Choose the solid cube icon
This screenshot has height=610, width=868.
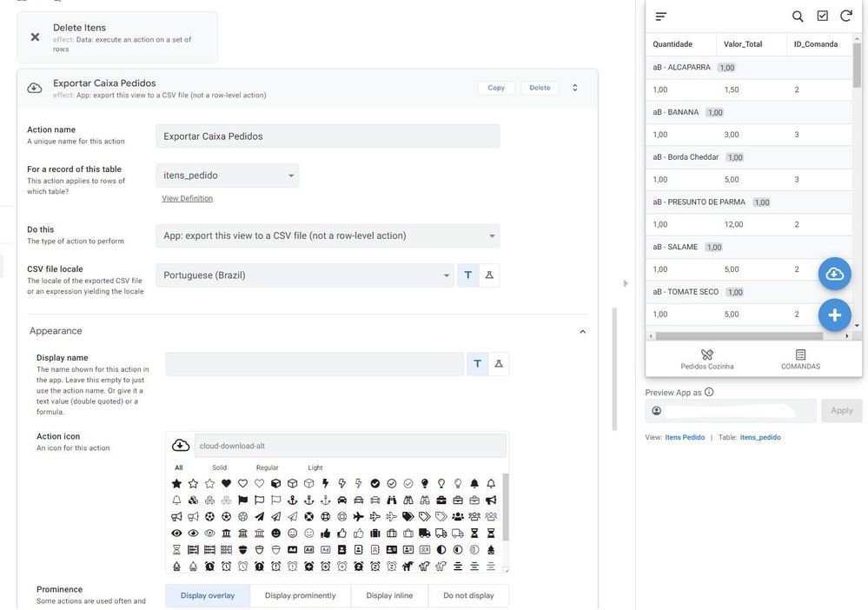[275, 484]
